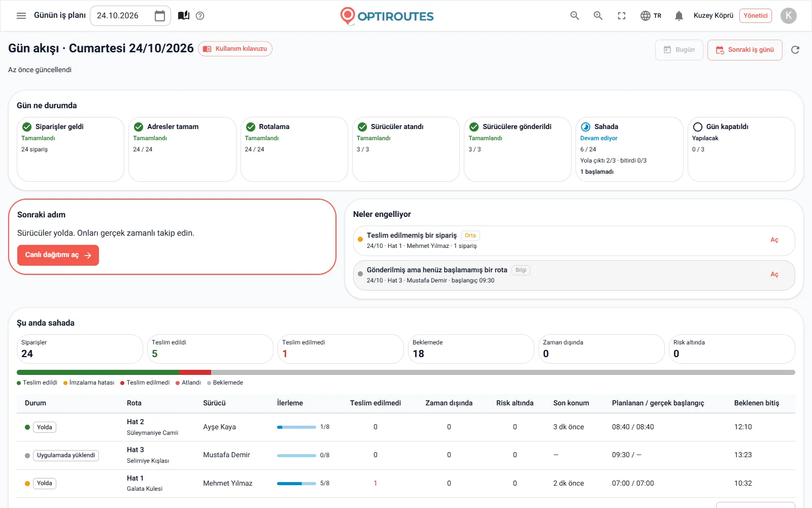
Task: Click the overall delivery progress bar
Action: tap(405, 372)
